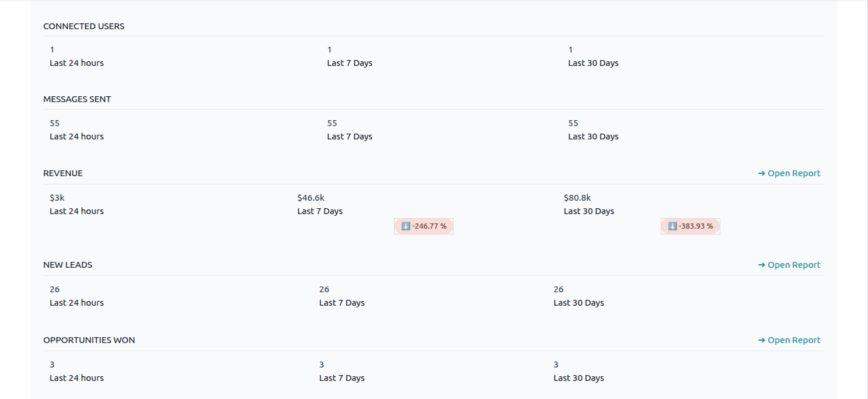
Task: Open the Revenue report
Action: (794, 173)
